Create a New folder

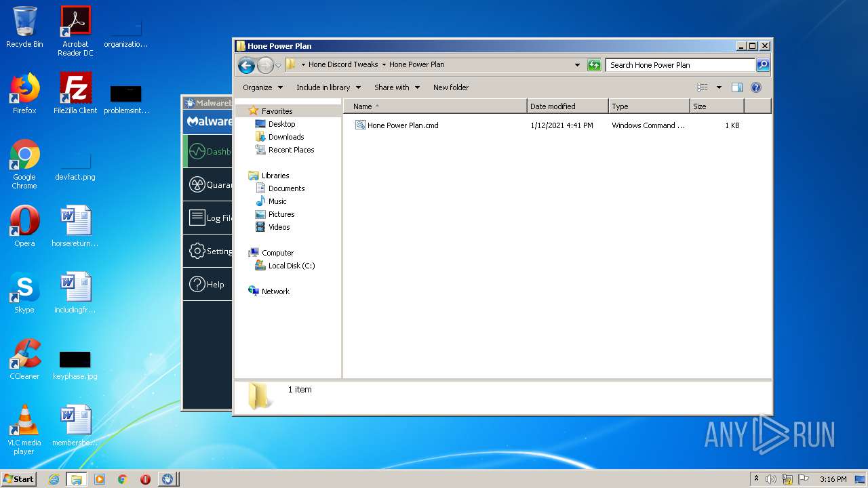tap(451, 87)
